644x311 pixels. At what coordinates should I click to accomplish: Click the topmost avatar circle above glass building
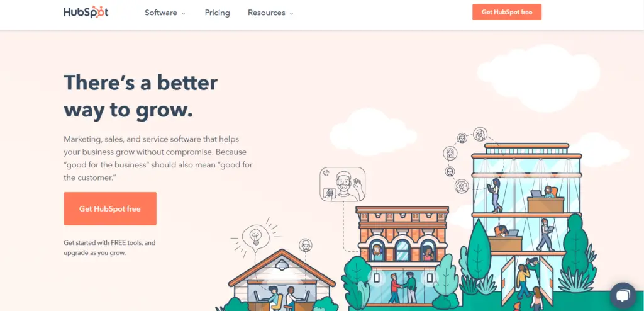coord(480,134)
